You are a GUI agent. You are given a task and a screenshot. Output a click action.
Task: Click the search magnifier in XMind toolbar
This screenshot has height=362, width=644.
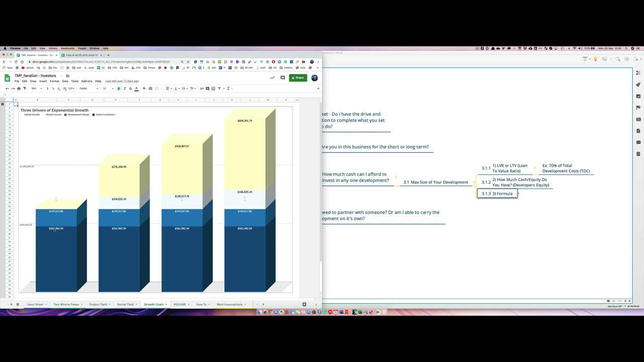coord(618,59)
